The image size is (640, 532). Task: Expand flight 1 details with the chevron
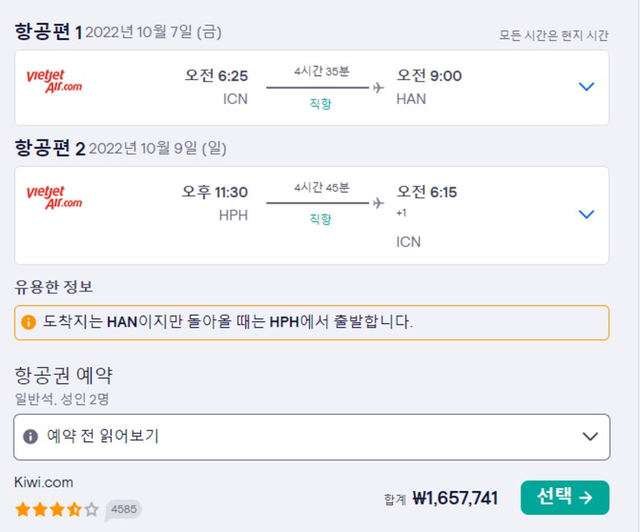click(x=587, y=87)
